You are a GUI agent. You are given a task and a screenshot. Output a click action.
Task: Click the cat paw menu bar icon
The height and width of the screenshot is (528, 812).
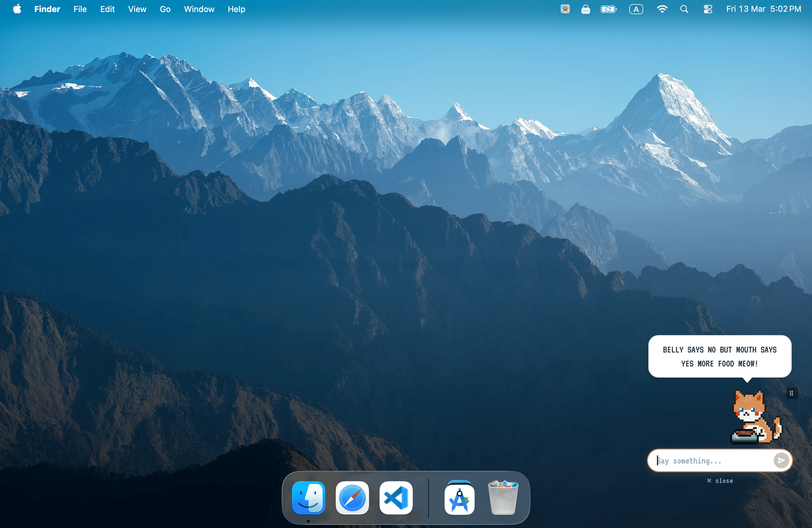pyautogui.click(x=565, y=9)
